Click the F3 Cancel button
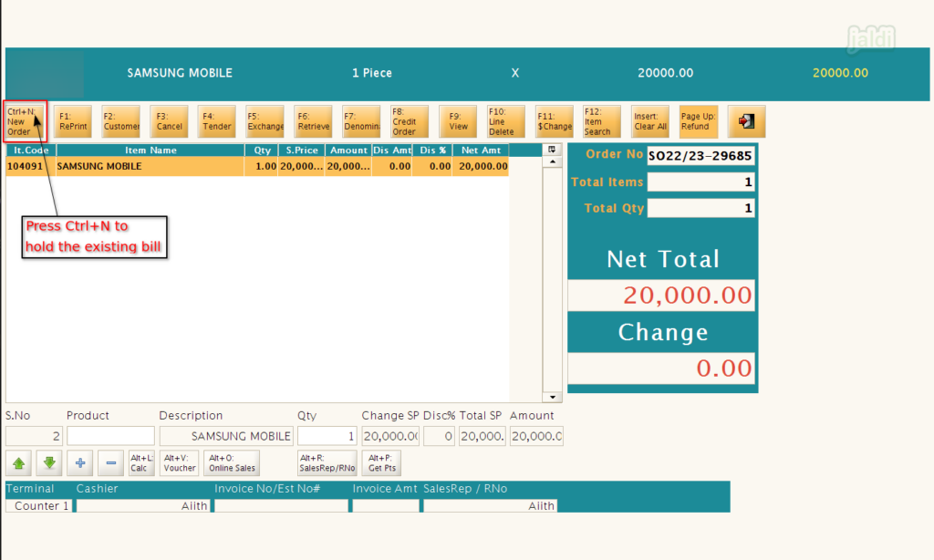The height and width of the screenshot is (560, 934). [x=169, y=121]
